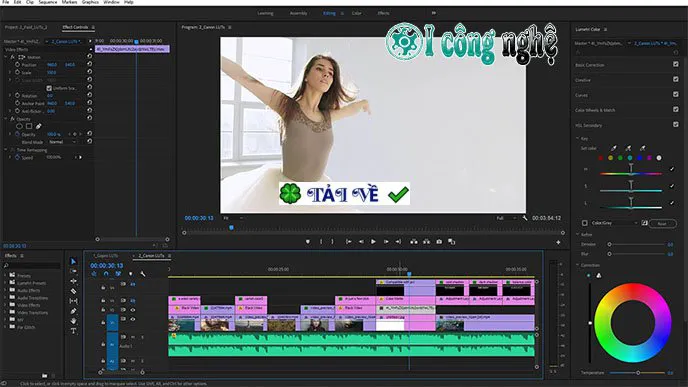Click the Go to In point button
Image resolution: width=688 pixels, height=387 pixels.
click(x=348, y=242)
